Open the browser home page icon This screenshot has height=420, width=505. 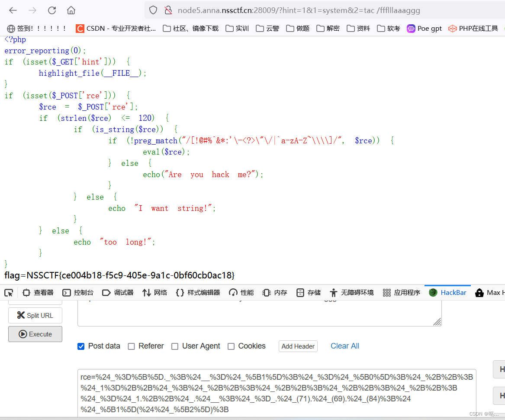click(71, 10)
